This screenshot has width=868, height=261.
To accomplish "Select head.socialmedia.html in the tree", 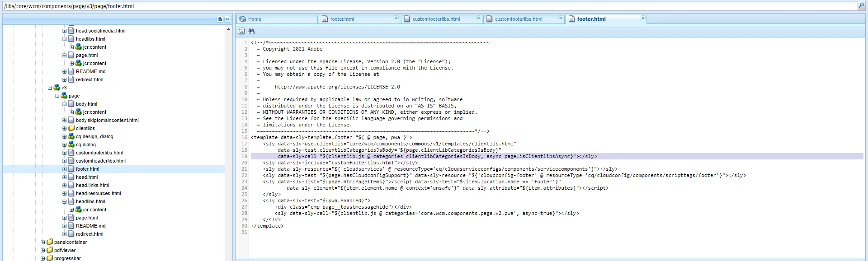I will 101,31.
